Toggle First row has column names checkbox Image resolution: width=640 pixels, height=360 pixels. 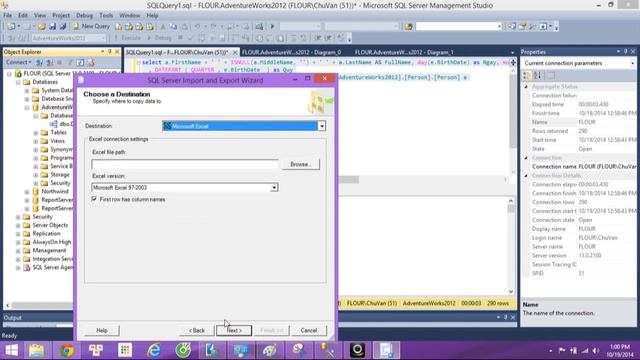(x=94, y=199)
